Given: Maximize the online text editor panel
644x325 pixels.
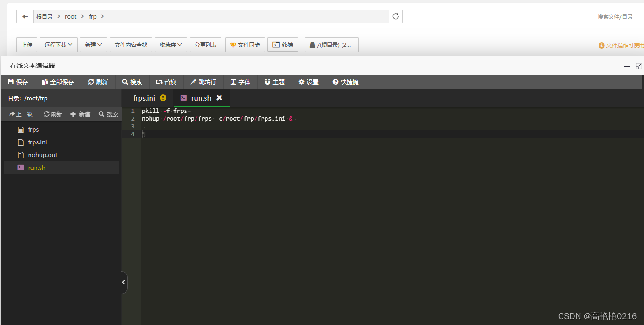Looking at the screenshot, I should [639, 66].
